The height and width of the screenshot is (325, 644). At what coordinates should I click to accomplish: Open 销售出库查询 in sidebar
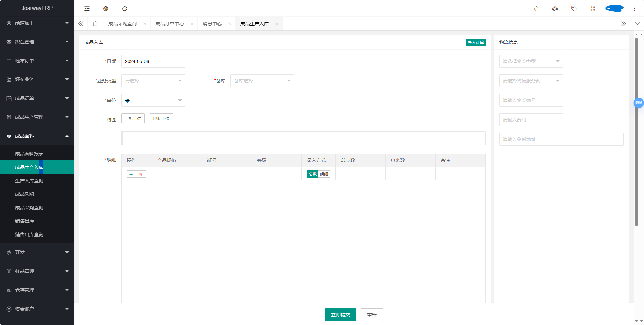[x=37, y=234]
